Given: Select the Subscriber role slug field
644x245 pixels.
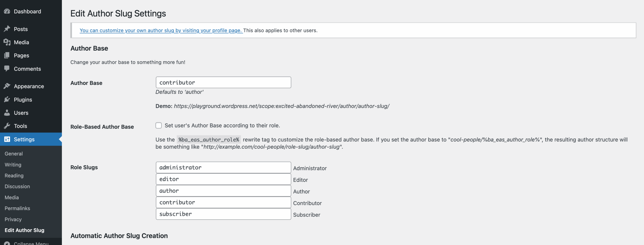Looking at the screenshot, I should click(x=223, y=214).
